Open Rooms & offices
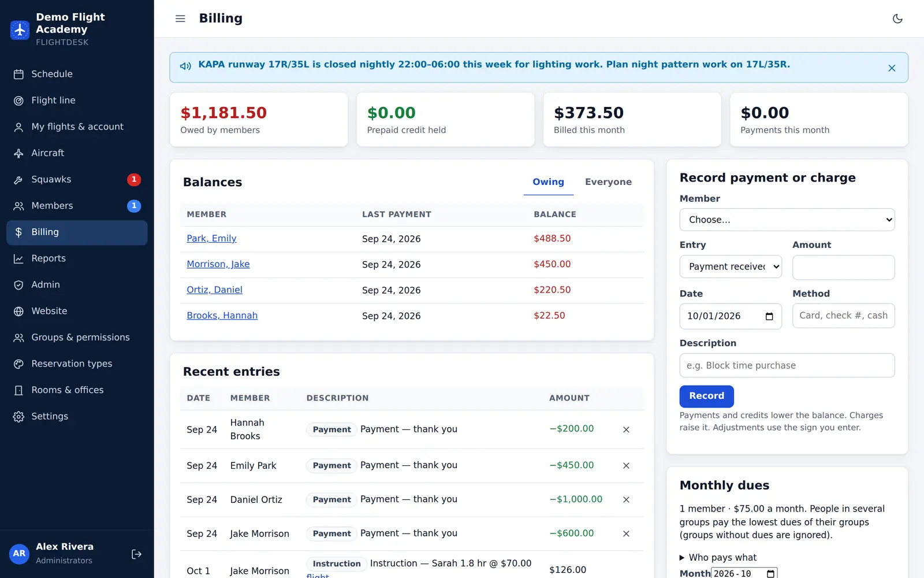Screen dimensions: 924x578 click(77, 390)
